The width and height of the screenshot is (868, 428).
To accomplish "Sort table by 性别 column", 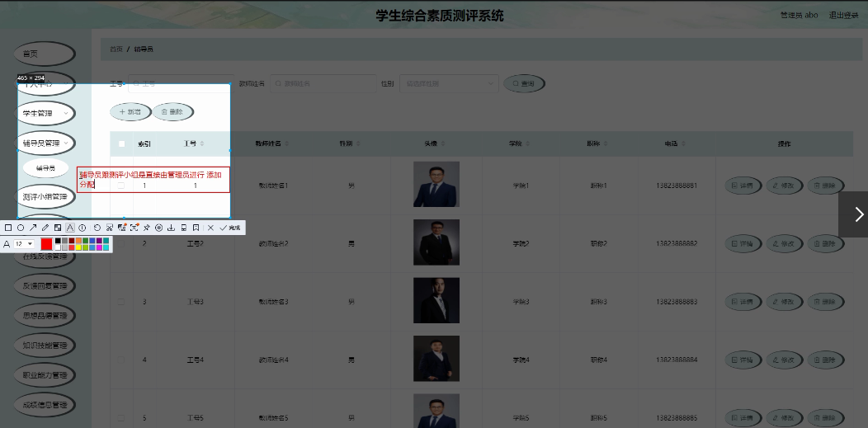I will (x=358, y=143).
